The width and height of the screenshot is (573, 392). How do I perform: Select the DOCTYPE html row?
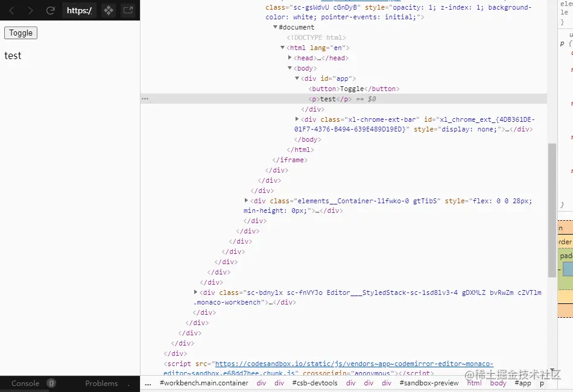[317, 37]
